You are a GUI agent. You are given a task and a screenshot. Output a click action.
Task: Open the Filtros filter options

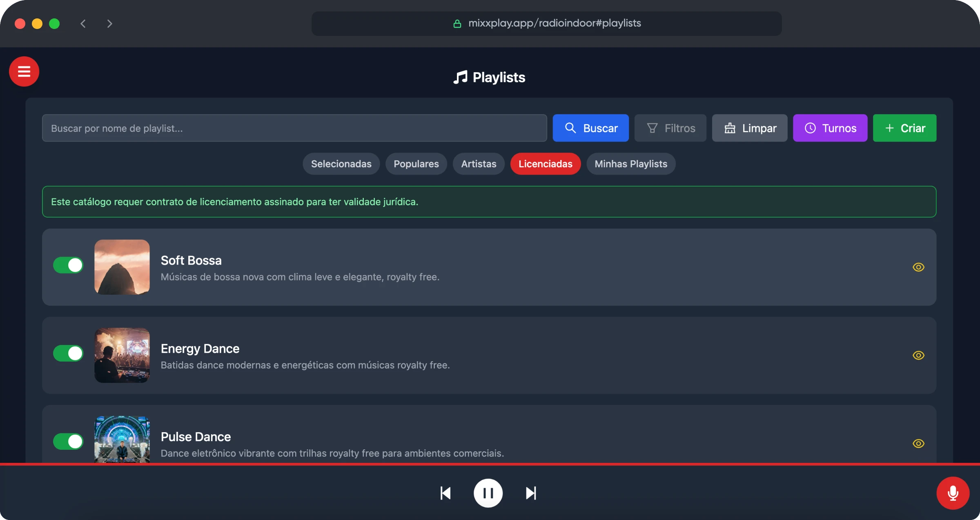click(x=670, y=128)
